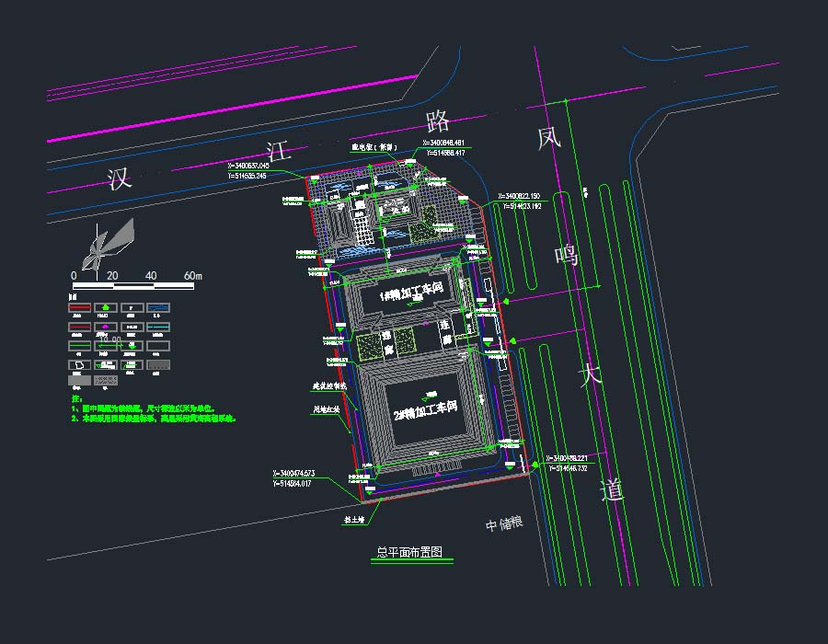Click the 配电室 annotation label
828x644 pixels.
pos(374,146)
